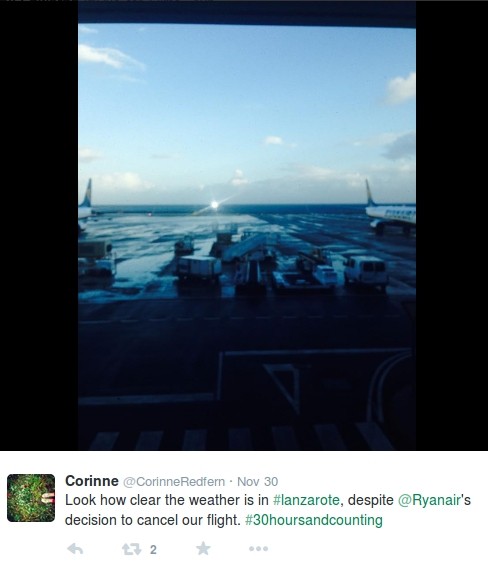The image size is (488, 565).
Task: Click the plane tail at photo's left edge
Action: pyautogui.click(x=86, y=193)
